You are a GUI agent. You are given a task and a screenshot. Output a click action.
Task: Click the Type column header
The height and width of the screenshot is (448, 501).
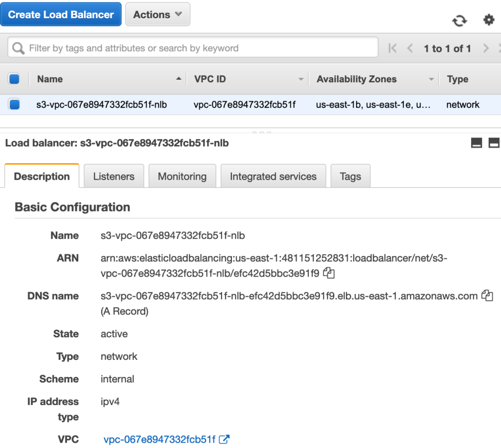[x=457, y=79]
